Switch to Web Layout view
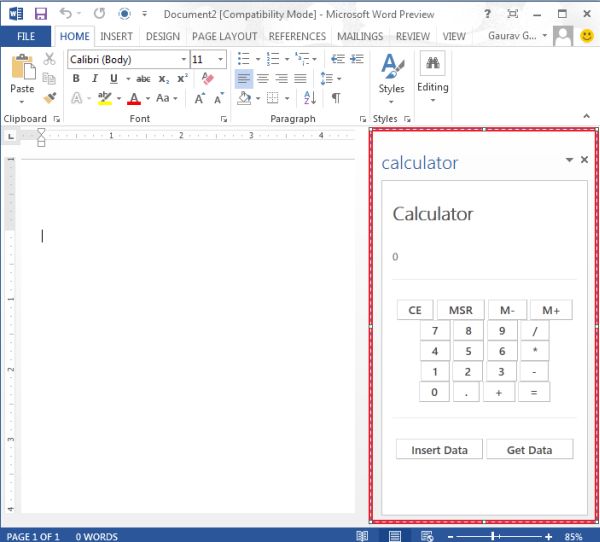600x542 pixels. (x=427, y=536)
